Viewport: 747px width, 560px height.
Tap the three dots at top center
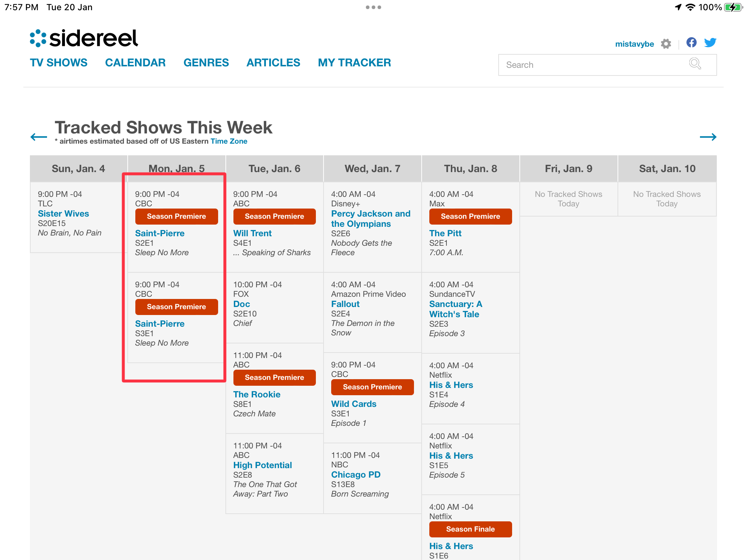[x=373, y=7]
